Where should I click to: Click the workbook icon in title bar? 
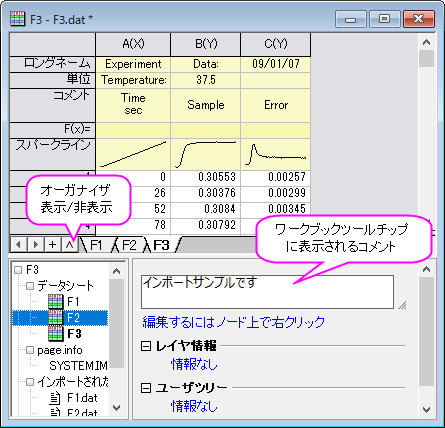point(17,19)
